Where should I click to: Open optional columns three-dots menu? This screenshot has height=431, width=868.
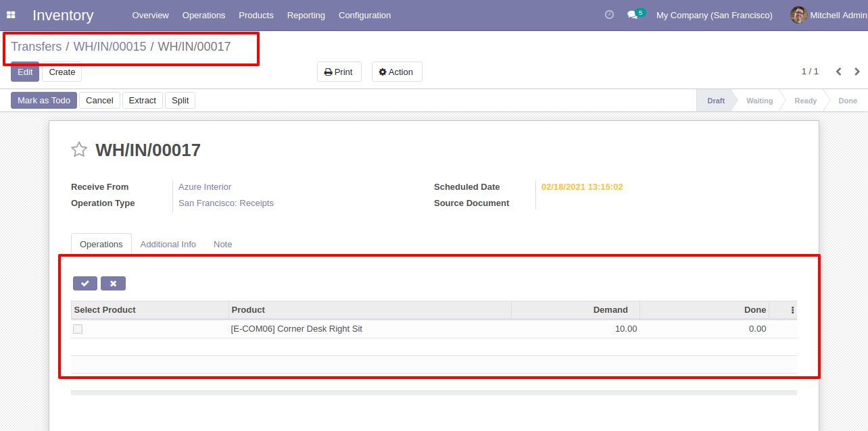click(x=792, y=310)
